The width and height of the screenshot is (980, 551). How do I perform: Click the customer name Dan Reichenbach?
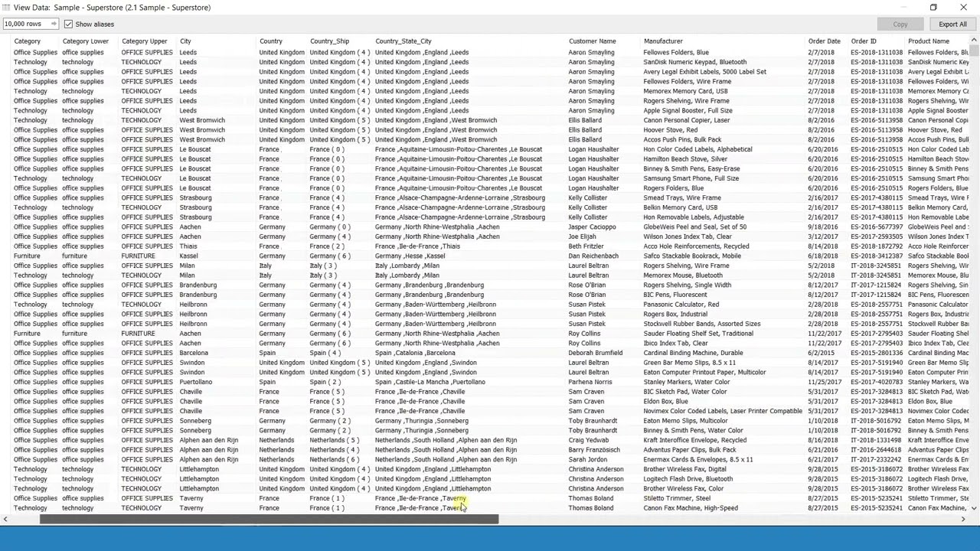[x=593, y=256]
